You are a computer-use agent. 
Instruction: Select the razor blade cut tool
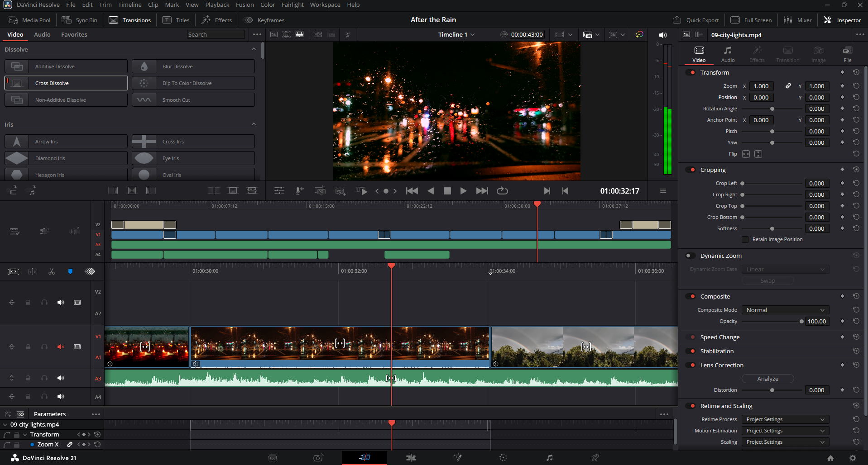click(52, 271)
